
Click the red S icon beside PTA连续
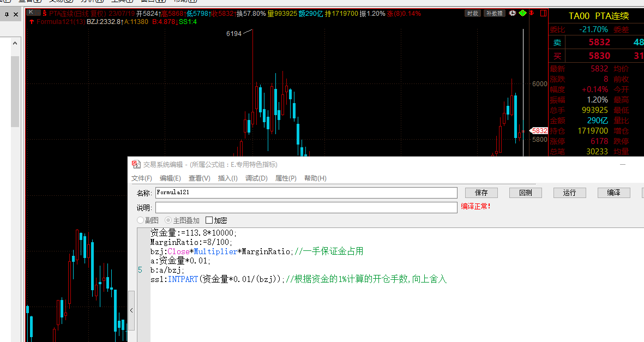point(45,14)
